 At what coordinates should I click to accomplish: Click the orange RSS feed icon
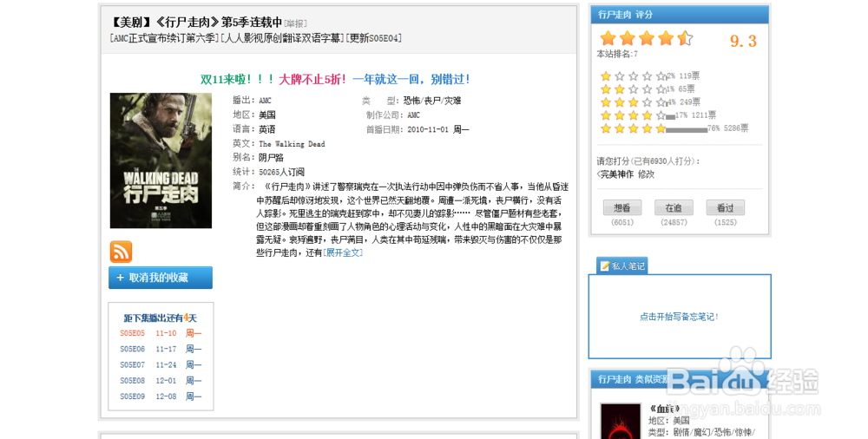click(121, 252)
